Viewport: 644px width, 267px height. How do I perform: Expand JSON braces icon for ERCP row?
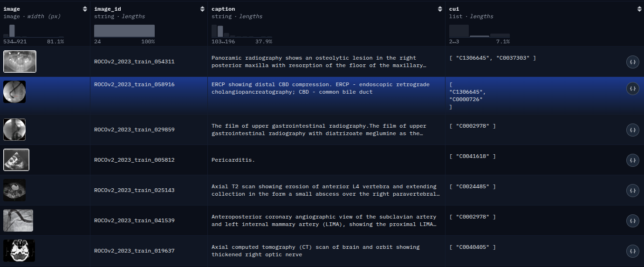[632, 88]
